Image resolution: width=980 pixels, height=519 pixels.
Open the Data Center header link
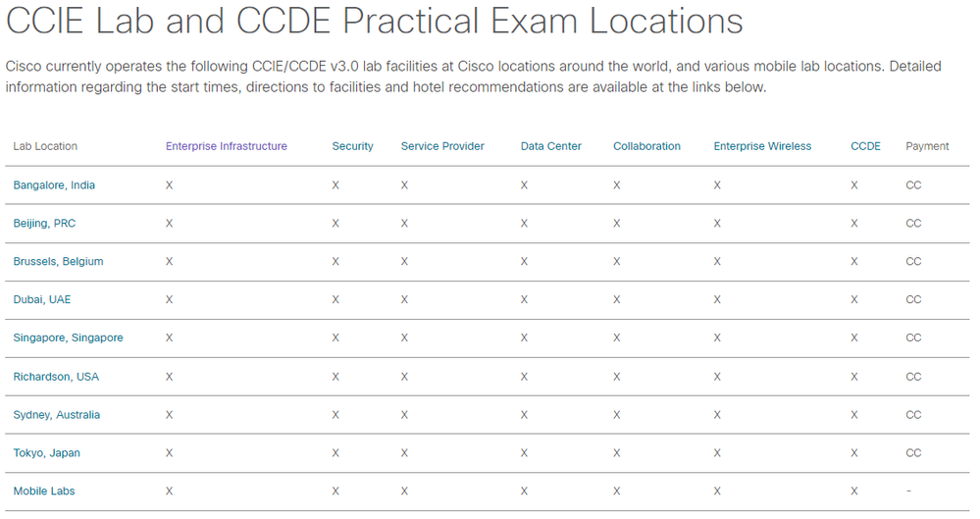click(x=550, y=146)
